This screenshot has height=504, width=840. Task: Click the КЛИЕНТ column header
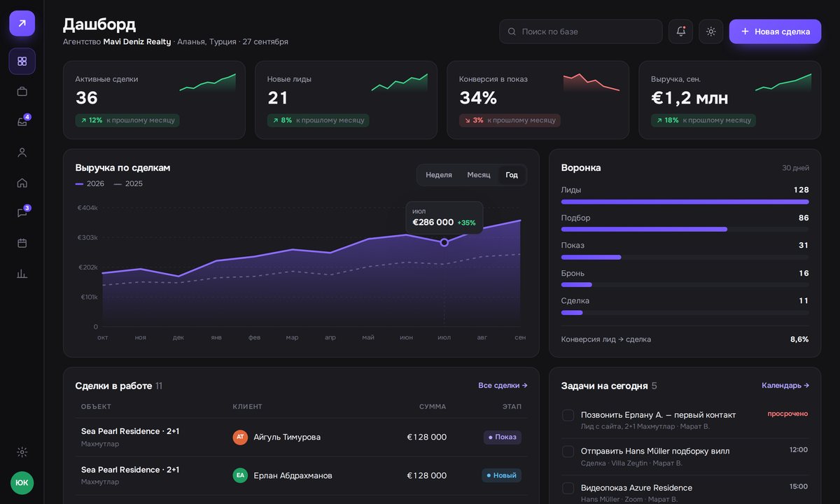(248, 407)
